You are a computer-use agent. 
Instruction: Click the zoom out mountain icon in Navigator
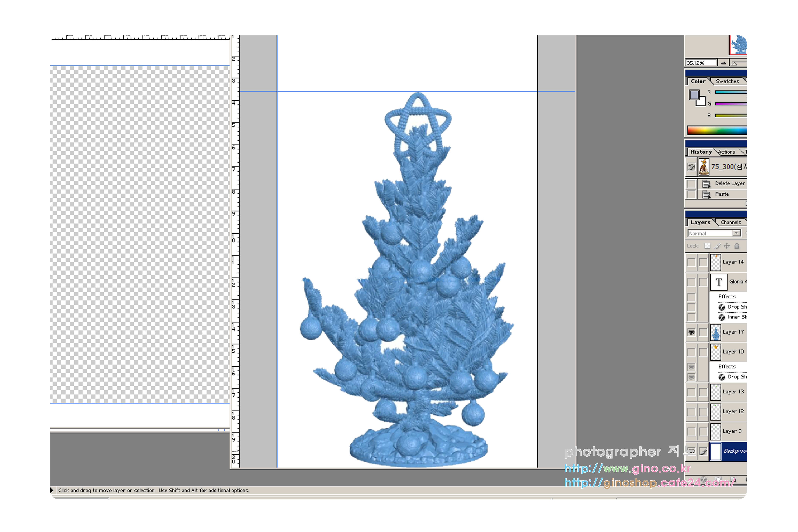(723, 63)
